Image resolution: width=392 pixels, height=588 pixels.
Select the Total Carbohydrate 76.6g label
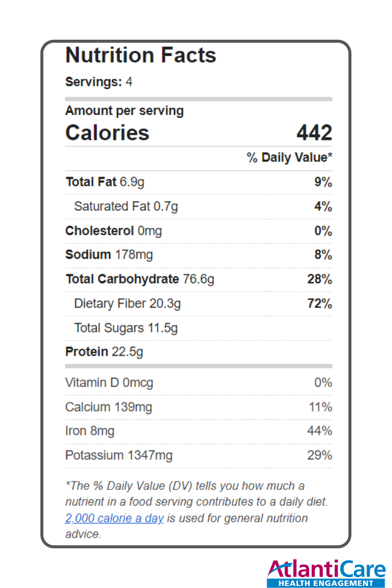coord(140,279)
